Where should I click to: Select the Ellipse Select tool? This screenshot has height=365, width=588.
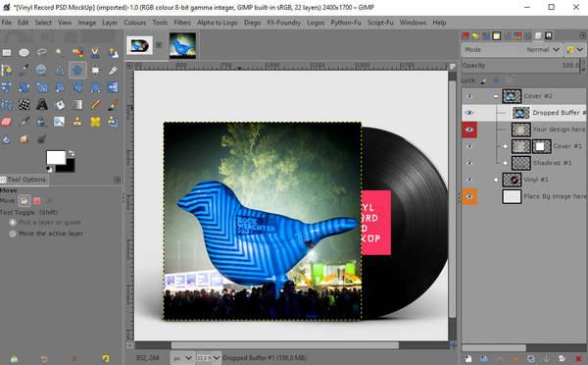coord(24,53)
